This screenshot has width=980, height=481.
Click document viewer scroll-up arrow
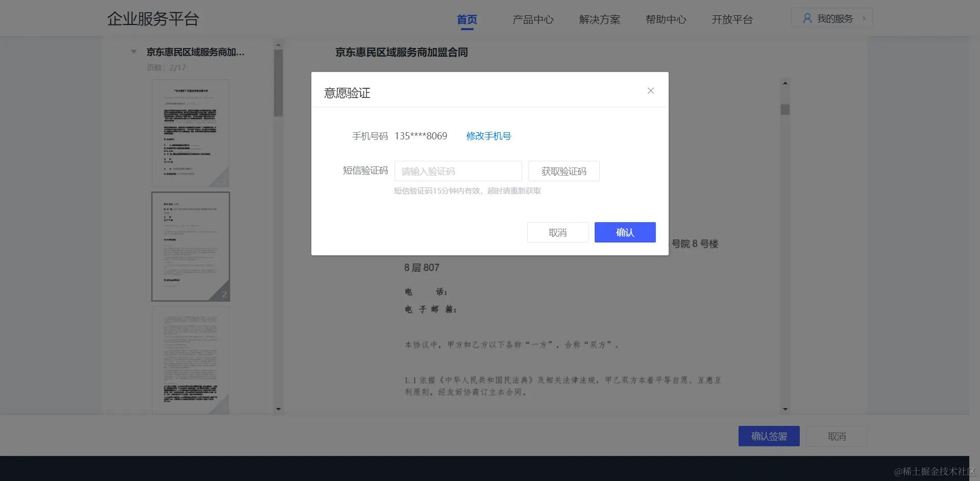pyautogui.click(x=785, y=83)
